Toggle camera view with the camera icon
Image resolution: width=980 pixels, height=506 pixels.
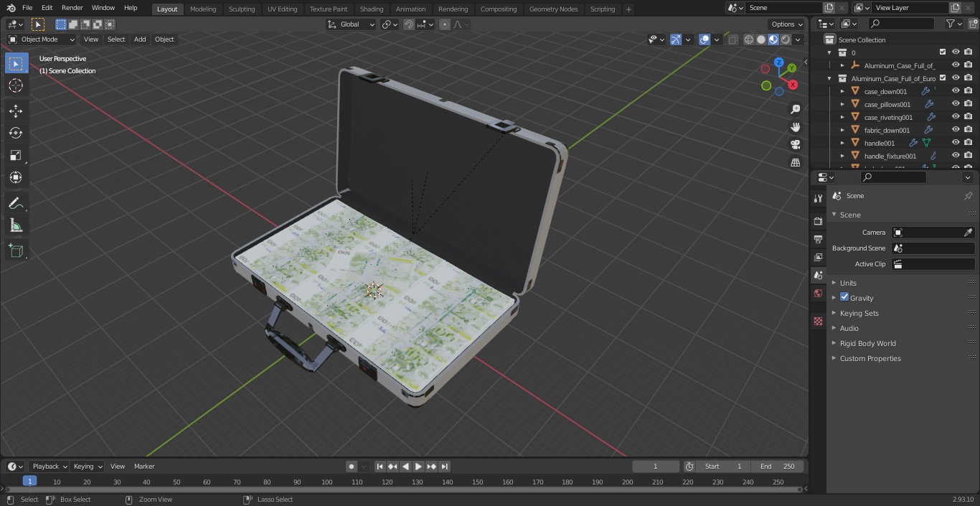pos(796,145)
